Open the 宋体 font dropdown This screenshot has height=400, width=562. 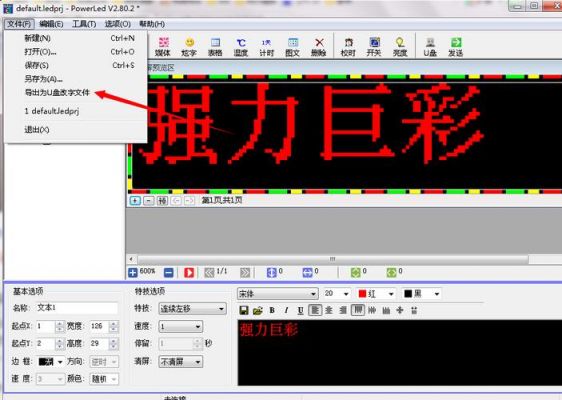(x=277, y=294)
